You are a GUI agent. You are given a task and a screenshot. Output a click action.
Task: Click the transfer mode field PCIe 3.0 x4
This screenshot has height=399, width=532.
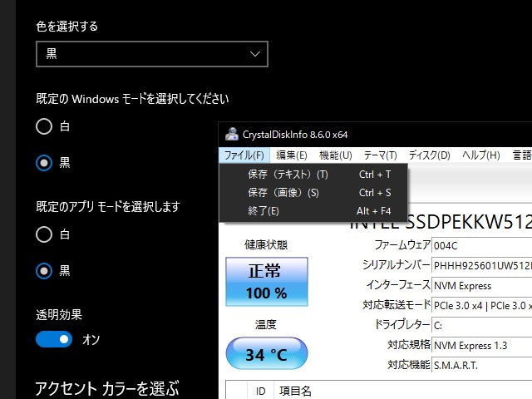[x=482, y=306]
